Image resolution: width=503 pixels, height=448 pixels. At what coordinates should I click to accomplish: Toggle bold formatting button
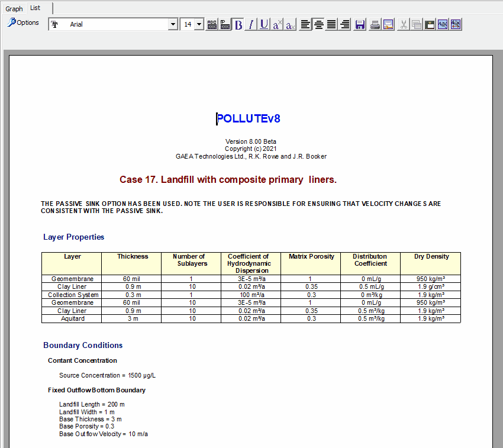pos(238,24)
